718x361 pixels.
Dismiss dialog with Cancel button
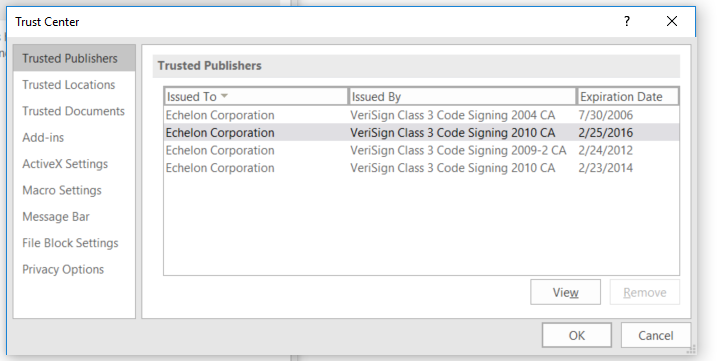(656, 335)
